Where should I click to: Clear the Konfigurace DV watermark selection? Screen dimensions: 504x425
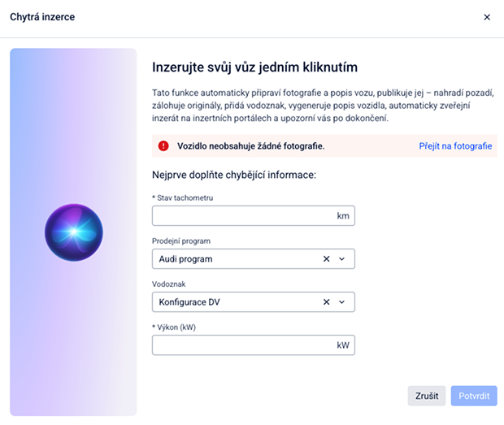click(x=327, y=302)
